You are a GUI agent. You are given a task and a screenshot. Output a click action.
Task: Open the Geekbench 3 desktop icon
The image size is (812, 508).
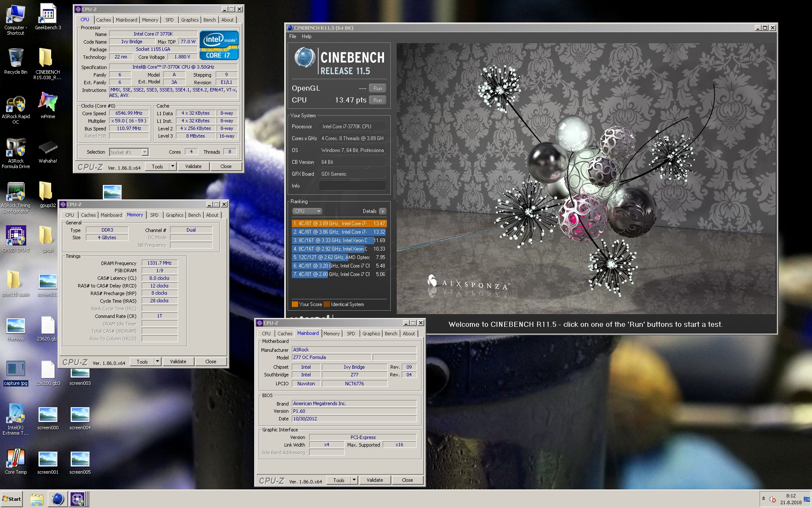(48, 17)
